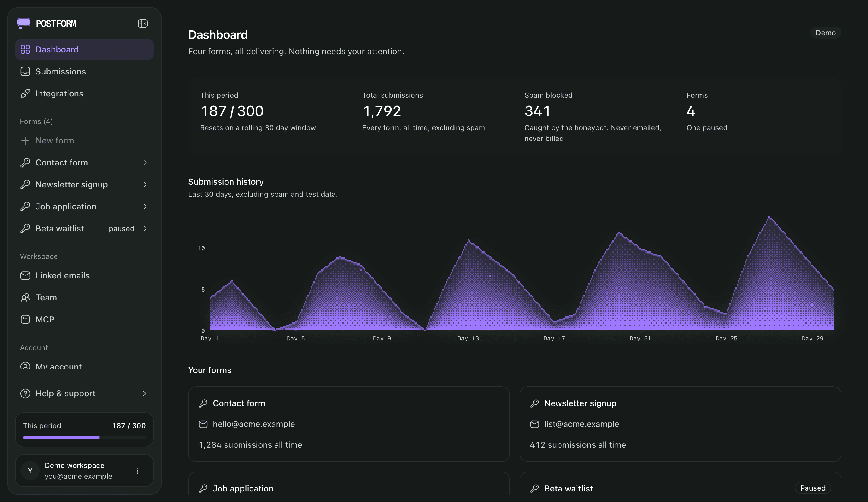Click the envelope icon beside hello@acme.example
868x502 pixels.
(x=203, y=424)
